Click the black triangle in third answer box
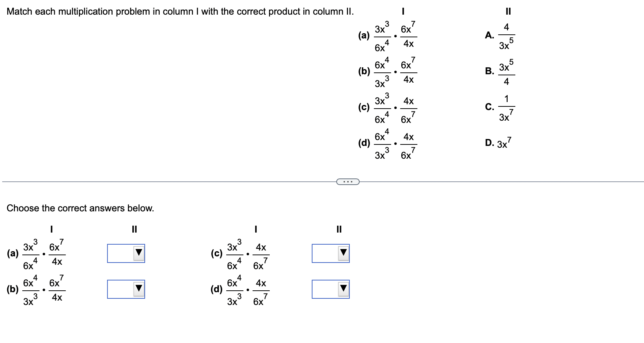644x343 pixels. click(x=344, y=254)
